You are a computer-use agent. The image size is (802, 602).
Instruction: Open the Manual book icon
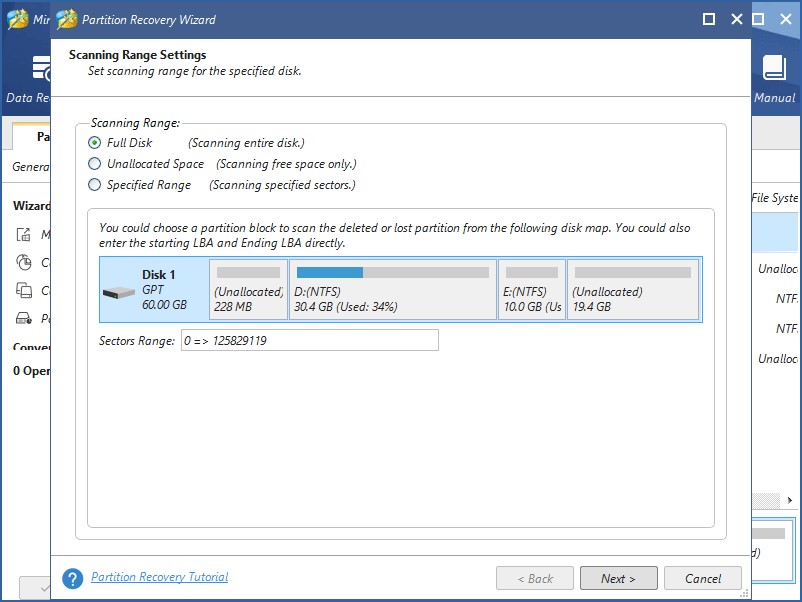coord(774,68)
